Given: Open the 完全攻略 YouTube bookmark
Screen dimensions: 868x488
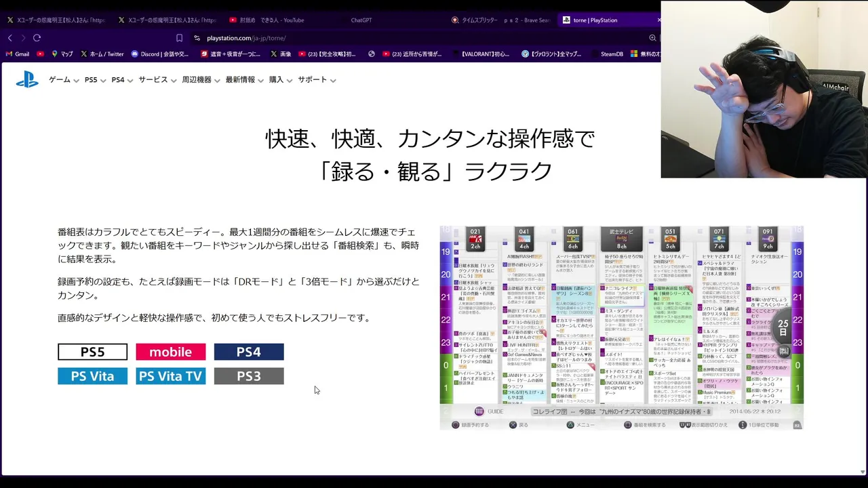Looking at the screenshot, I should click(327, 54).
